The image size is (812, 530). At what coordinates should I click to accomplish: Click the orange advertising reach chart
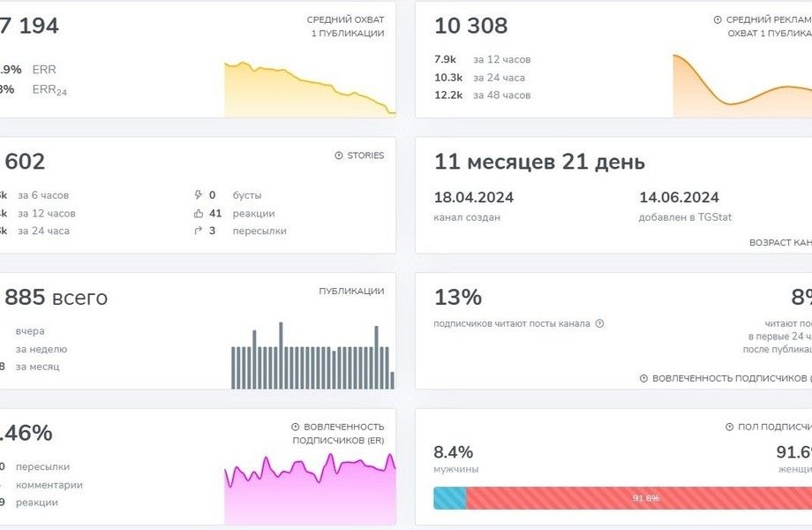(742, 86)
